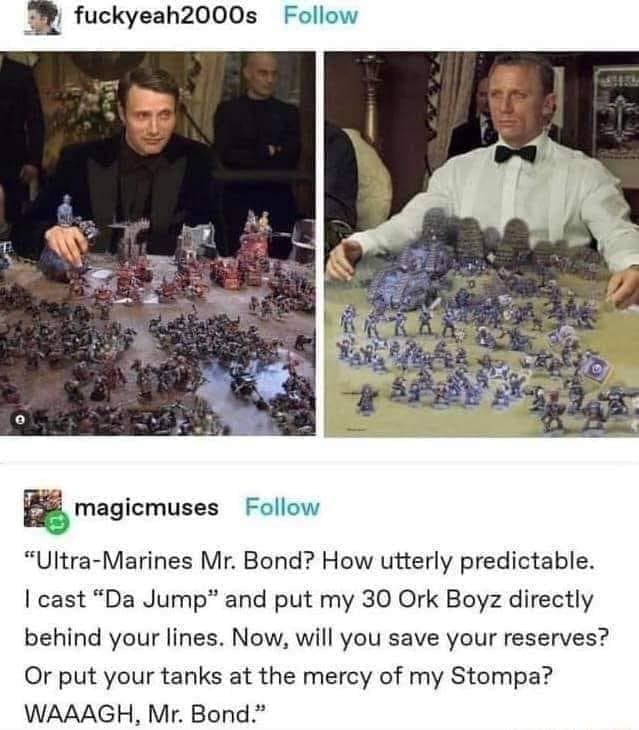Screen dimensions: 639x730
Task: Click the "behind your lines" text line
Action: [x=121, y=637]
